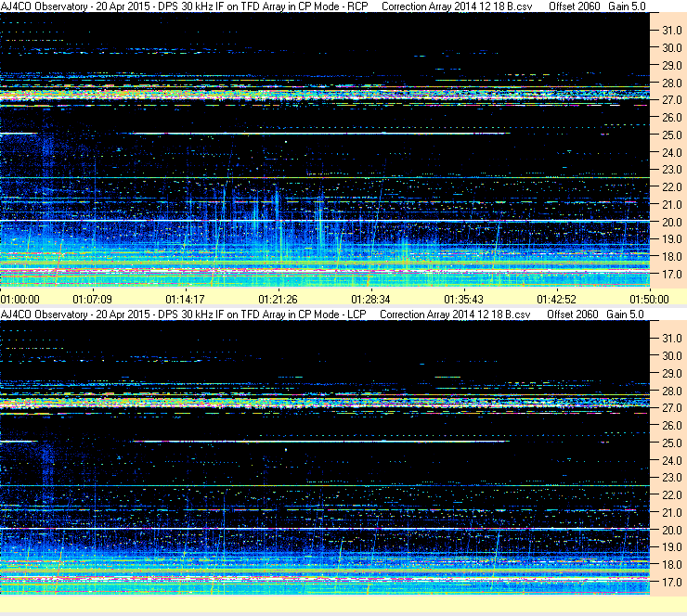Image resolution: width=687 pixels, height=616 pixels.
Task: Click the RCP plot title 'AJ4CO Observatory - 20 Apr 2015'
Action: [75, 6]
